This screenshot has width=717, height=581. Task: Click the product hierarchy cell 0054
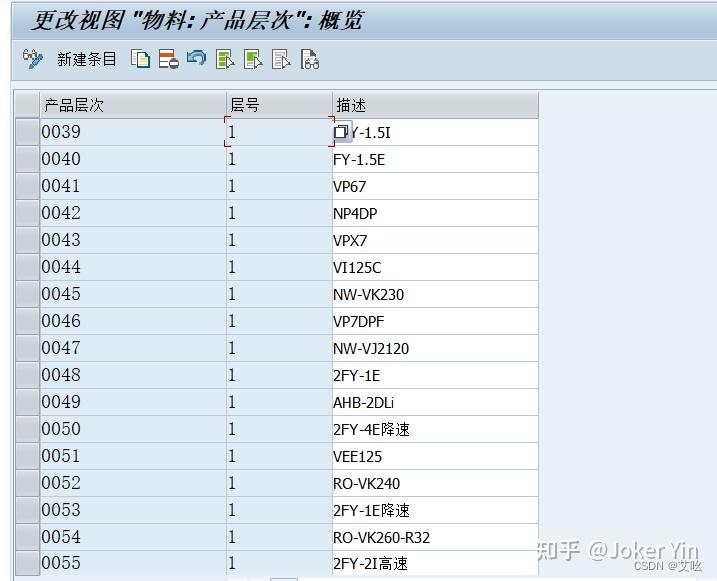[x=133, y=537]
